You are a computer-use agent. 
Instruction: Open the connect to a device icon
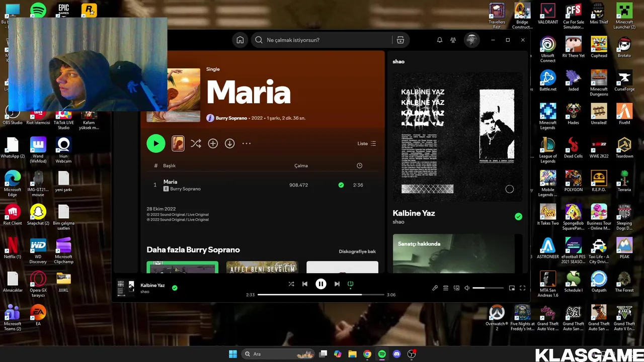[456, 288]
